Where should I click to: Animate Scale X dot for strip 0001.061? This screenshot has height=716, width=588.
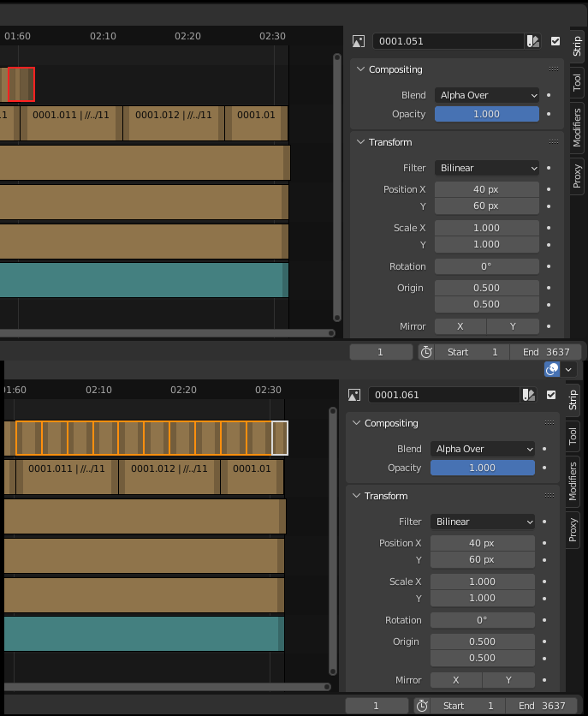544,582
